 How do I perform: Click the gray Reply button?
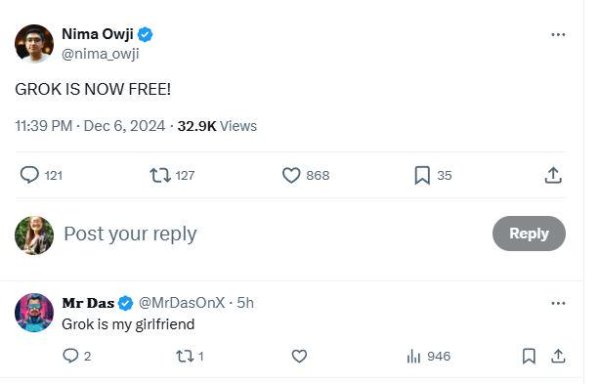tap(528, 233)
